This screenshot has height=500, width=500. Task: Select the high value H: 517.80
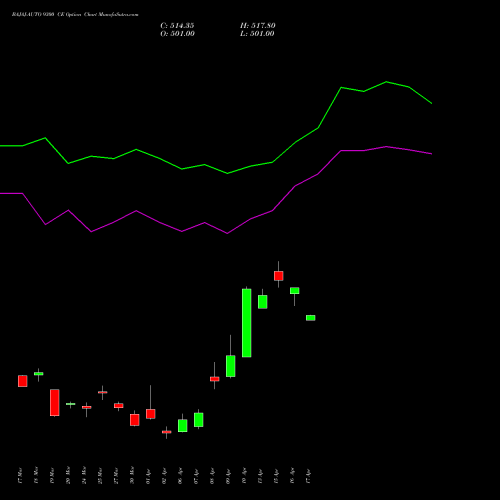point(258,26)
